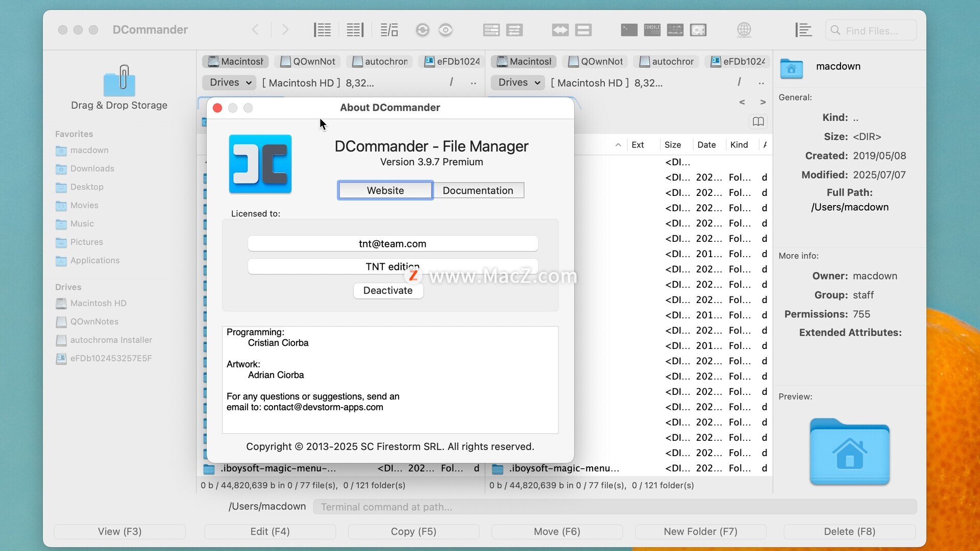Screen dimensions: 980x551
Task: Click right panel parent directory dots button
Action: coord(762,83)
